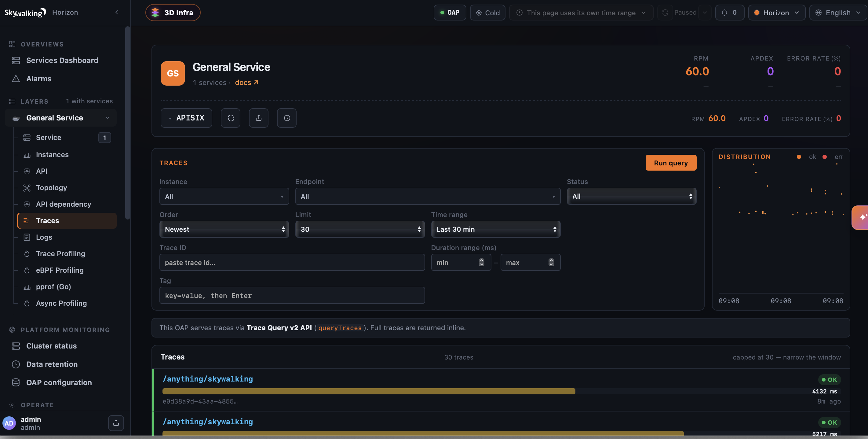Click the ok legend dot in Distribution
Screen dimensions: 868x439
799,157
